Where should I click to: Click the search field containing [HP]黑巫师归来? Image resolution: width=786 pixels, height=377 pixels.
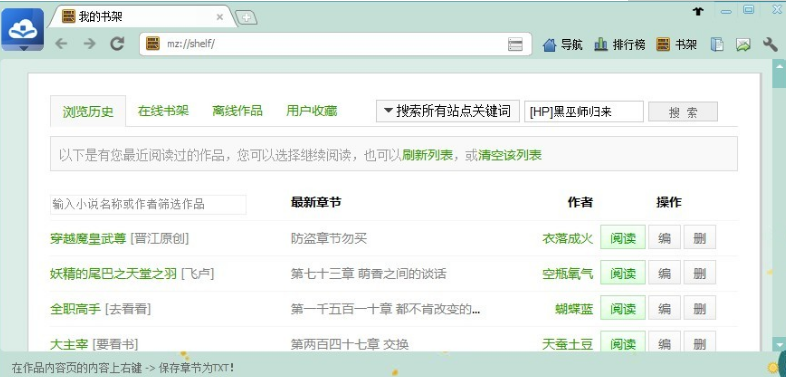tap(584, 111)
